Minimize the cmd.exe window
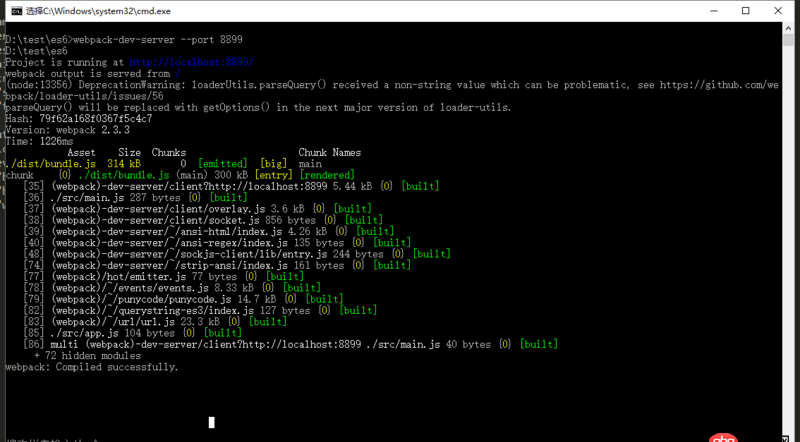This screenshot has width=800, height=442. tap(713, 11)
